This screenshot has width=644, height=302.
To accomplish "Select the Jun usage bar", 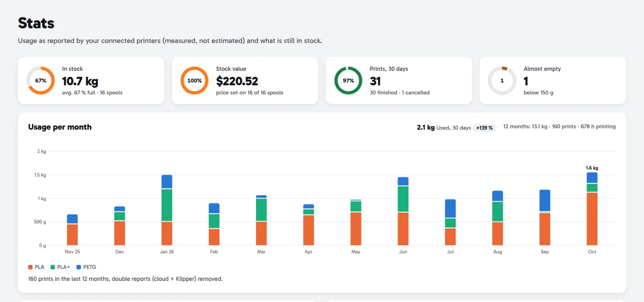I will [x=403, y=211].
